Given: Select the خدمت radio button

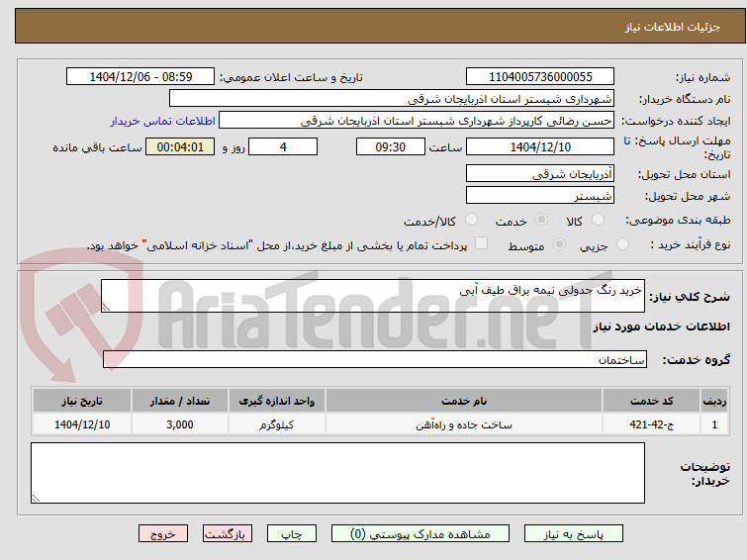Looking at the screenshot, I should [x=541, y=220].
